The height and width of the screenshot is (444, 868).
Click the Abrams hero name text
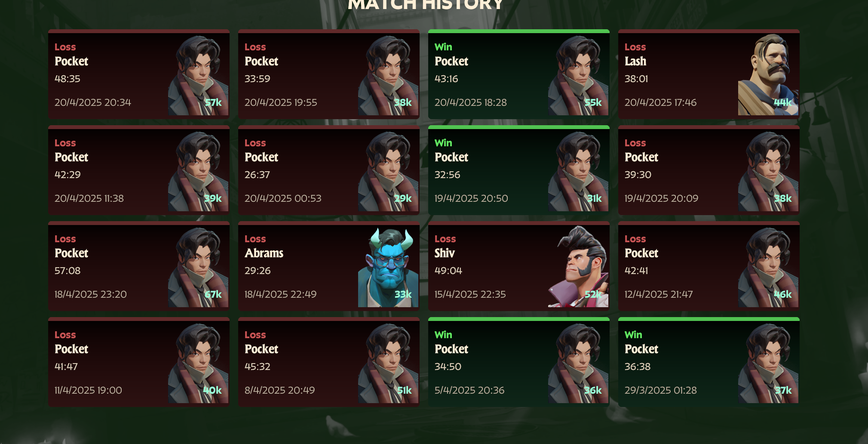pyautogui.click(x=264, y=253)
